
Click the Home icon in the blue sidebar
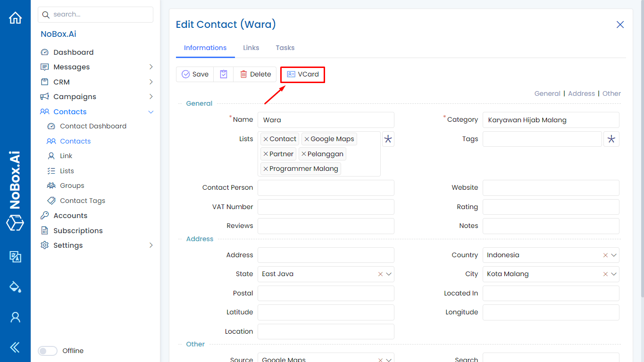pyautogui.click(x=15, y=17)
